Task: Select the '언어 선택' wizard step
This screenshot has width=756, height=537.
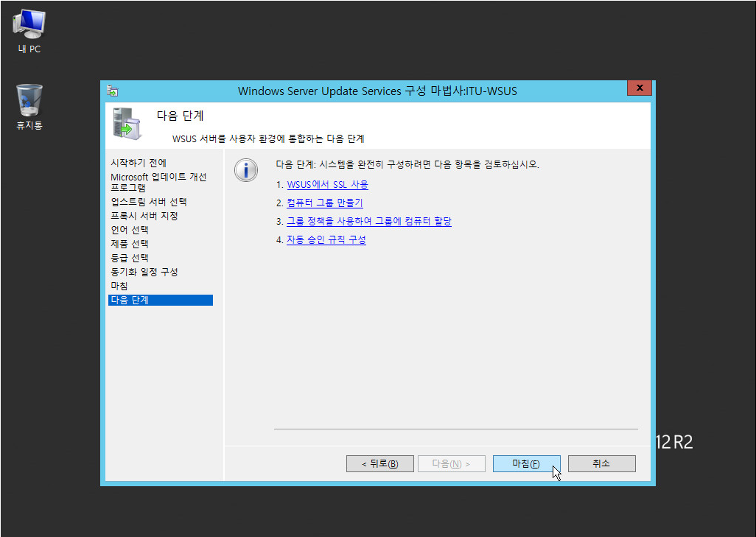Action: [129, 230]
